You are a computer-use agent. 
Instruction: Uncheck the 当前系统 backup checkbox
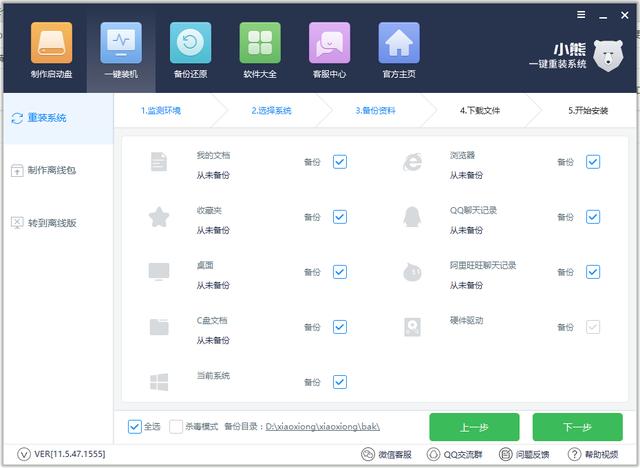340,382
